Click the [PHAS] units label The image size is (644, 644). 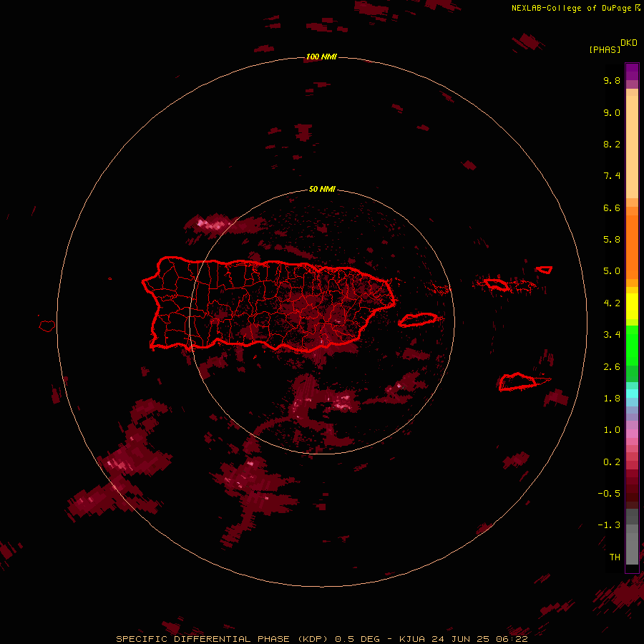click(x=605, y=49)
